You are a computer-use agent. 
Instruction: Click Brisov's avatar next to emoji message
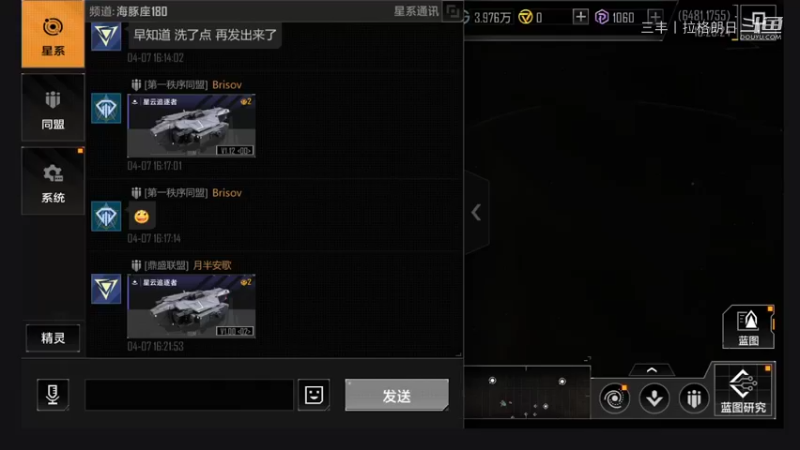click(106, 216)
